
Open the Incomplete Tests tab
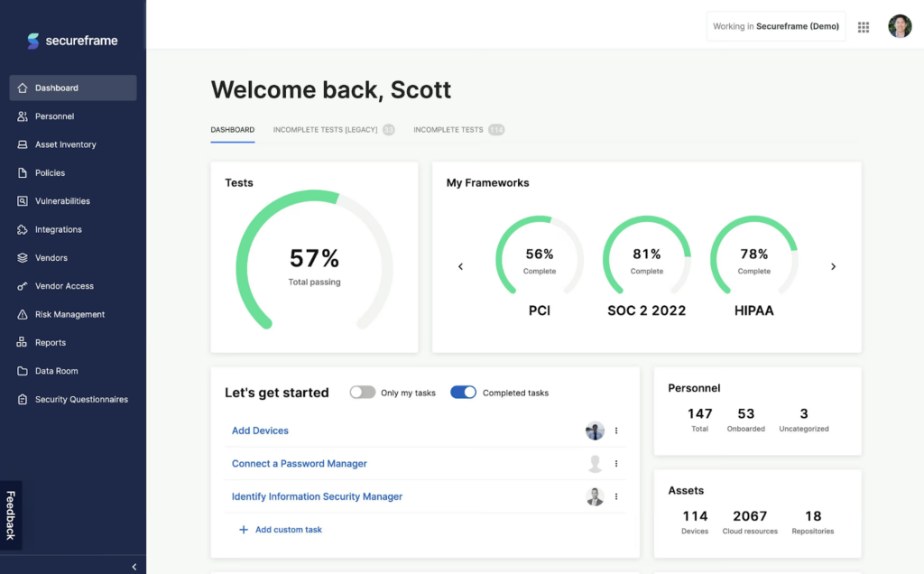(448, 130)
